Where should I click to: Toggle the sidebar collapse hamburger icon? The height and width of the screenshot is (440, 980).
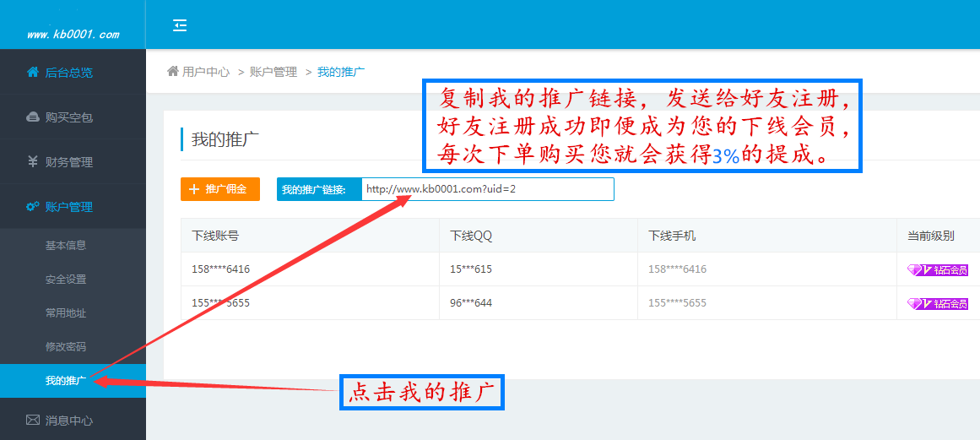[x=180, y=25]
